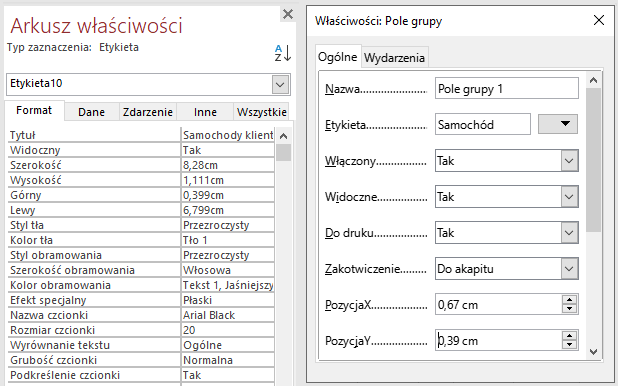618x386 pixels.
Task: Select the Górny value 0,399cm
Action: coord(227,195)
